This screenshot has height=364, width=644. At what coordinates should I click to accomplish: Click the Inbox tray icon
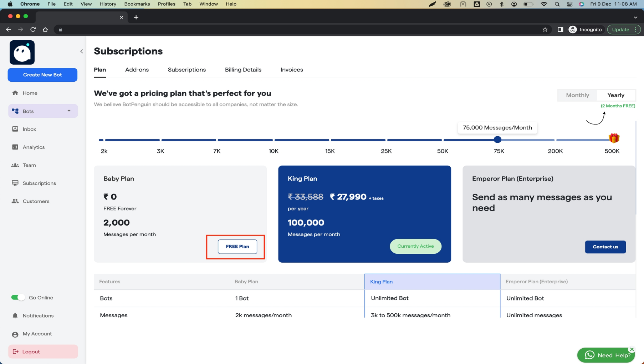pos(15,129)
